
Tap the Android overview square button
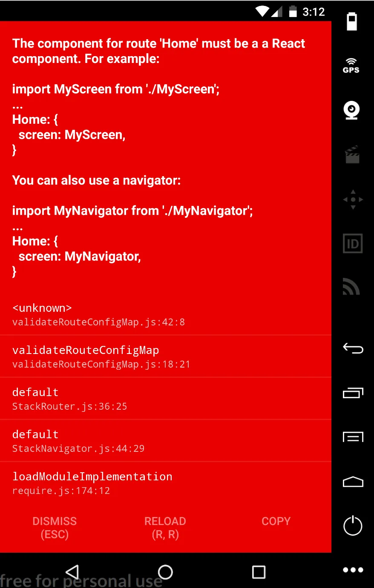coord(259,572)
